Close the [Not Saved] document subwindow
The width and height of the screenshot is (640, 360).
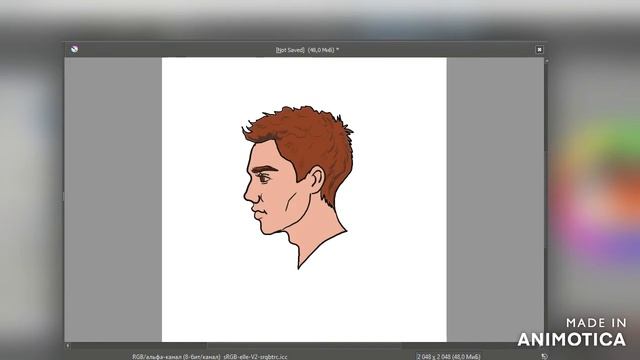click(539, 49)
